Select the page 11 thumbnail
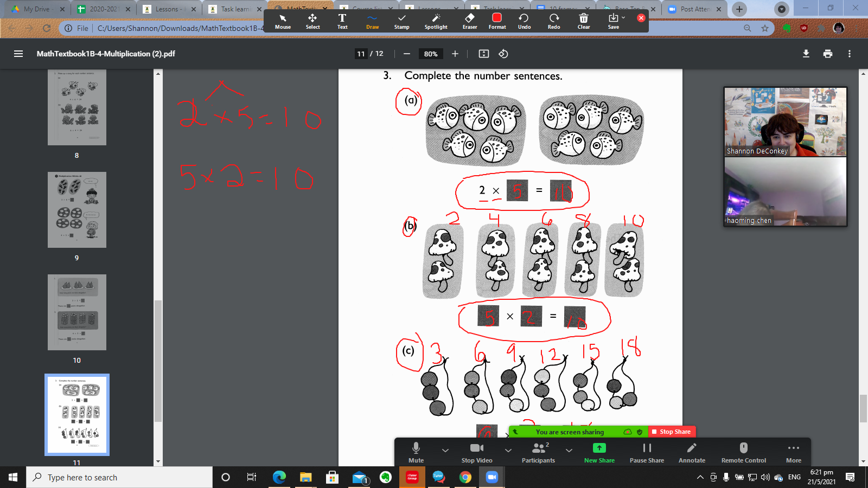This screenshot has width=868, height=488. (x=77, y=415)
